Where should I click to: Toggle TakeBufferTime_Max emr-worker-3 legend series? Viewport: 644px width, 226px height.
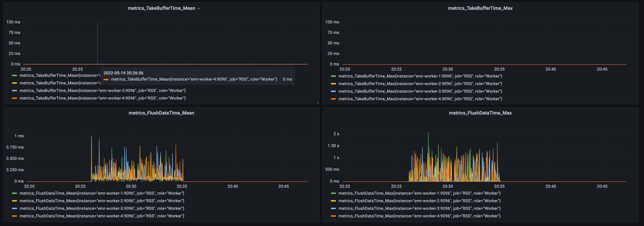[x=420, y=91]
